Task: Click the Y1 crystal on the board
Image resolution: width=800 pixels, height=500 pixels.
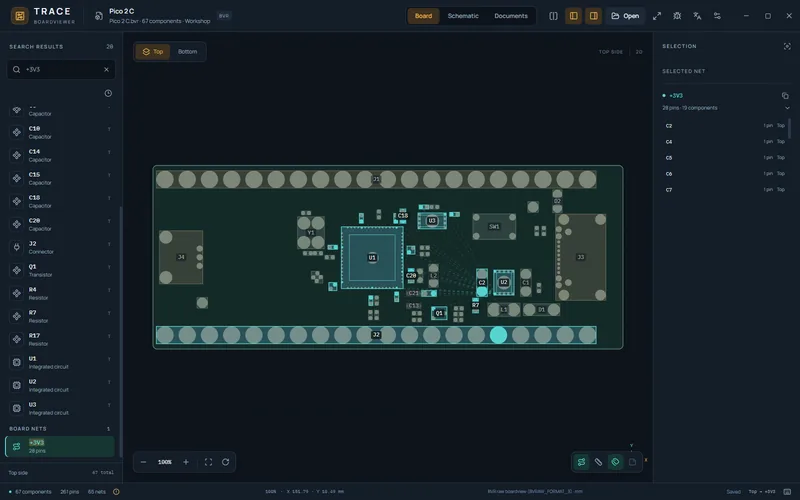Action: click(311, 233)
